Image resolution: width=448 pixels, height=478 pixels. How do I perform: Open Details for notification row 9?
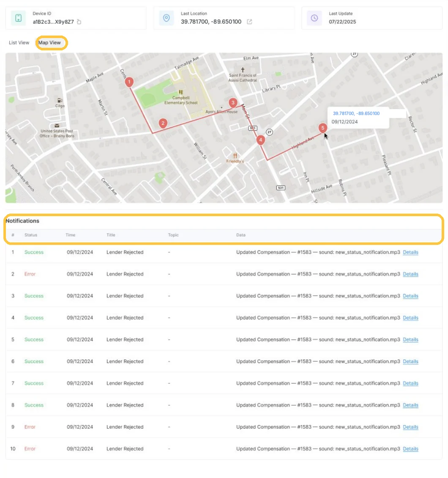tap(410, 427)
